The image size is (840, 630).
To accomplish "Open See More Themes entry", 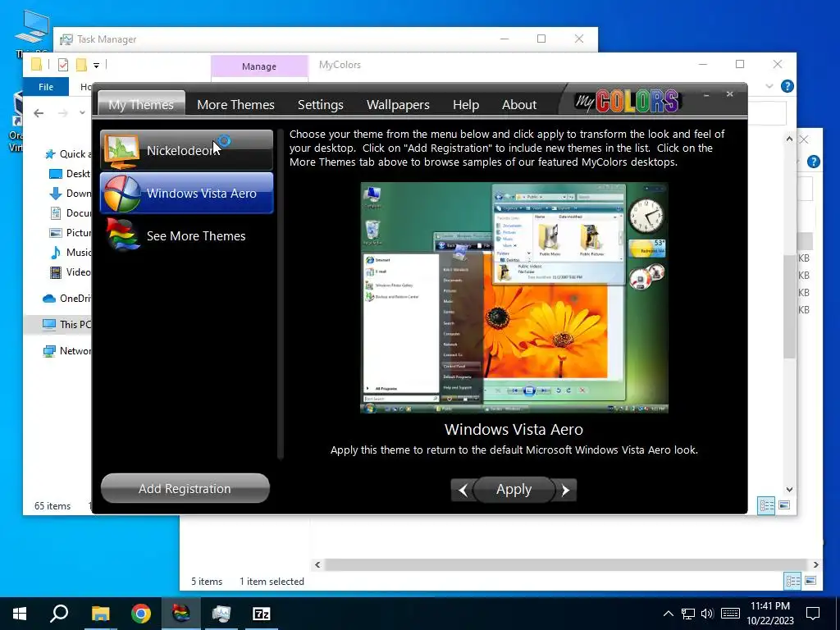I will tap(186, 235).
